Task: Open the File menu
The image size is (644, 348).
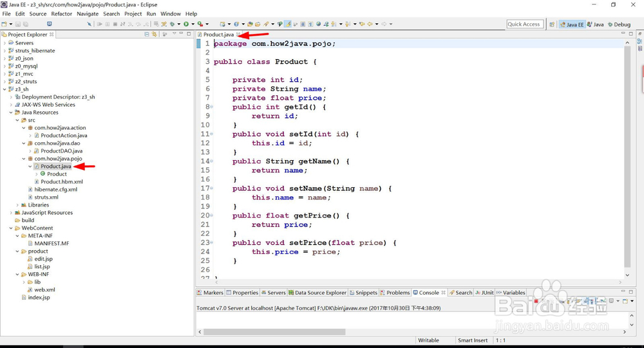Action: click(x=6, y=14)
